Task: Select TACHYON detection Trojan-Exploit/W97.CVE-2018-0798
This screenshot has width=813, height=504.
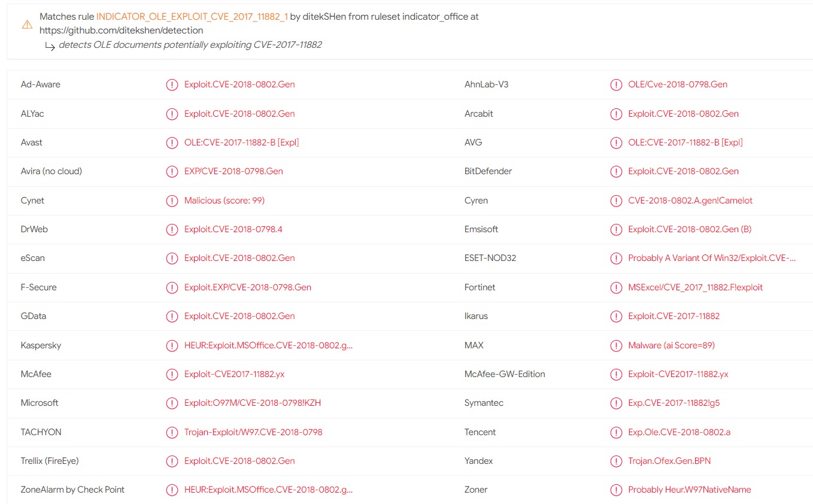Action: 253,432
